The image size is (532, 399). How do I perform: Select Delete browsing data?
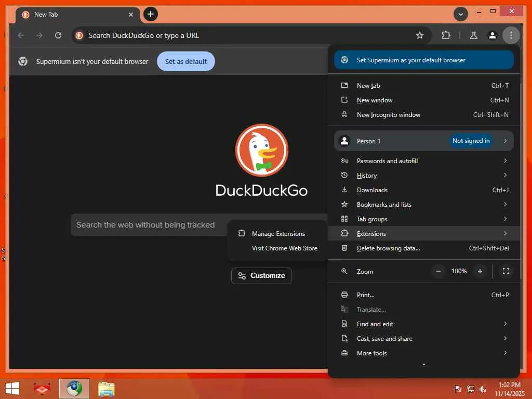click(x=424, y=248)
